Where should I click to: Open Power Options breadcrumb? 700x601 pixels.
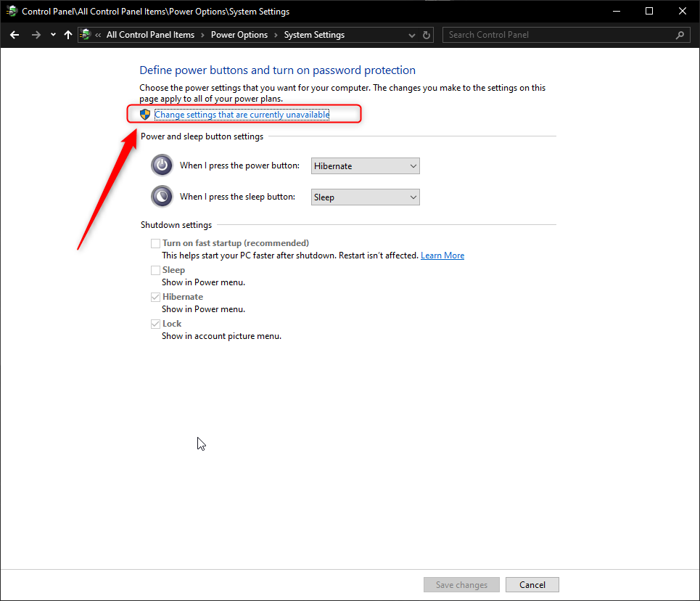[x=239, y=35]
